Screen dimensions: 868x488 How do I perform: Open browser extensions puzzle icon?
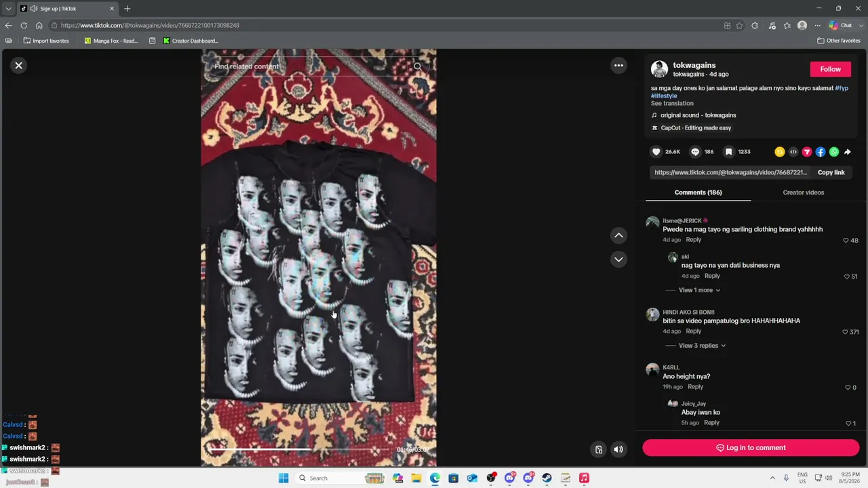pyautogui.click(x=755, y=25)
